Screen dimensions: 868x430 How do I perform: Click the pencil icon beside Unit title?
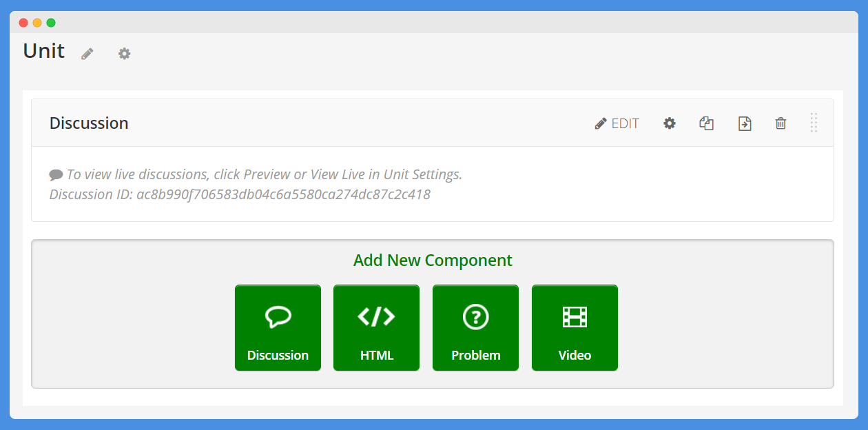click(87, 54)
